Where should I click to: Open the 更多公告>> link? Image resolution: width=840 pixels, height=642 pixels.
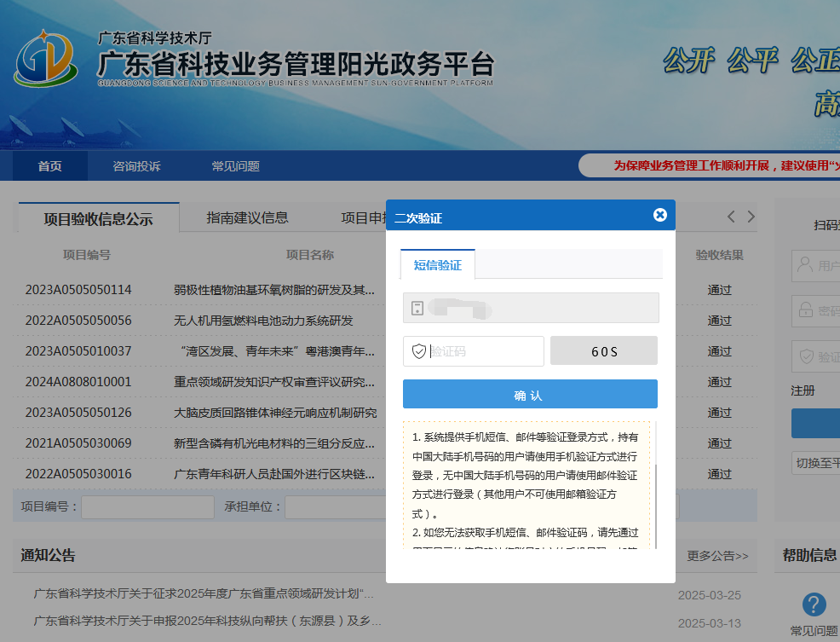[717, 556]
